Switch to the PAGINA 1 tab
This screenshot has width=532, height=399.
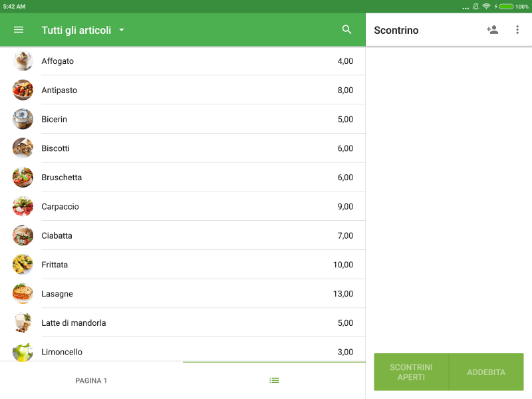click(91, 380)
